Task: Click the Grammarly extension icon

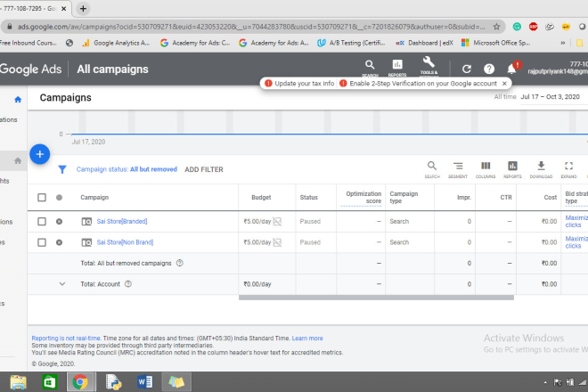Action: click(517, 27)
